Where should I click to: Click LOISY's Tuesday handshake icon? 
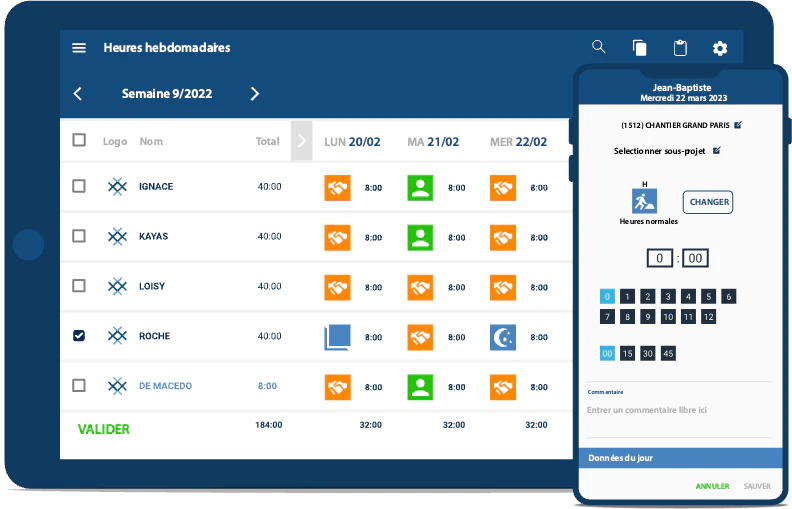tap(420, 287)
